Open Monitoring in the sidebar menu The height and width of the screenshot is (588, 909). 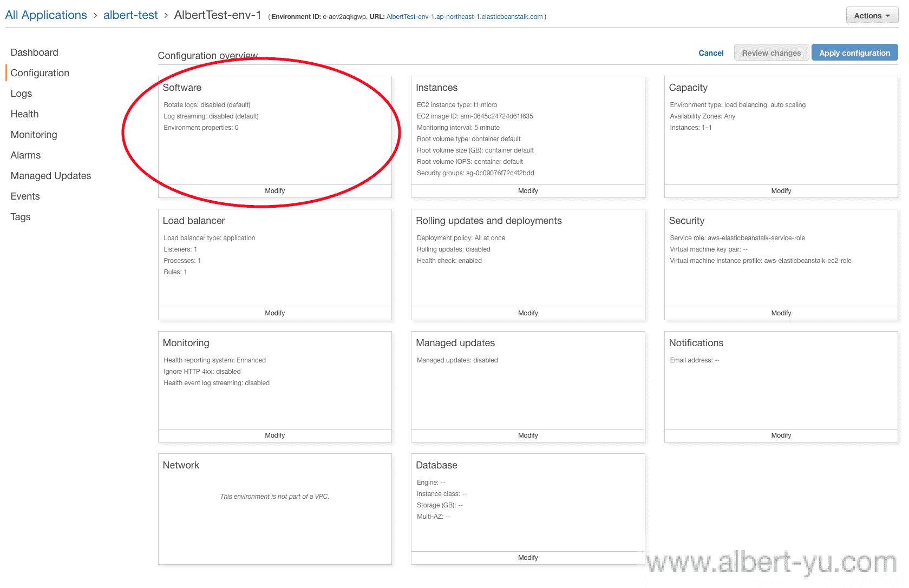(34, 135)
